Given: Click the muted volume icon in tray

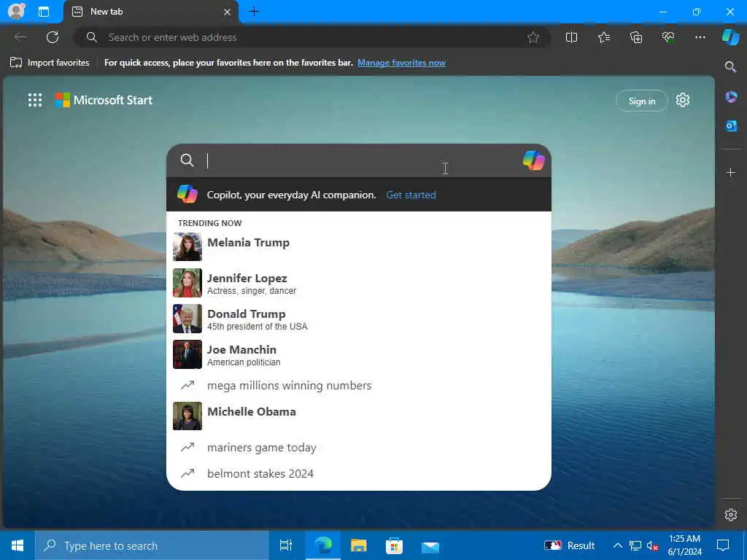Looking at the screenshot, I should click(x=652, y=545).
